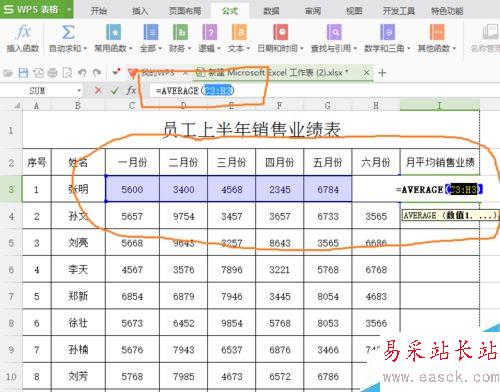Click the Save icon in quick toolbar
This screenshot has height=392, width=500.
[x=23, y=73]
